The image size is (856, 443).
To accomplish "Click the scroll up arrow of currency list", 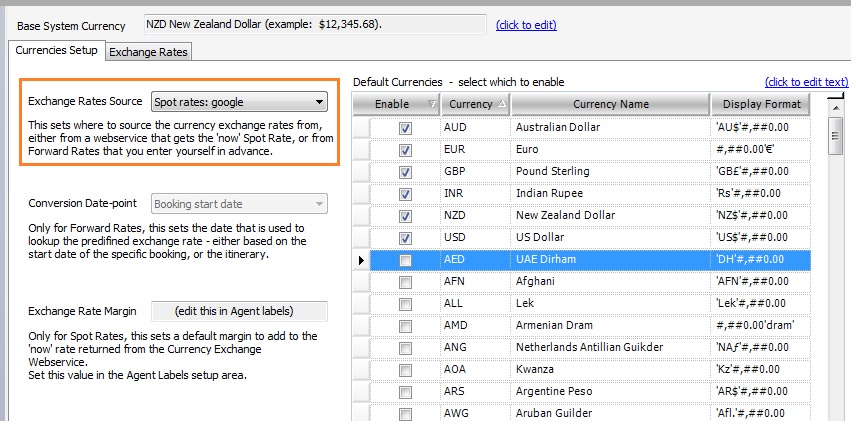I will (834, 104).
